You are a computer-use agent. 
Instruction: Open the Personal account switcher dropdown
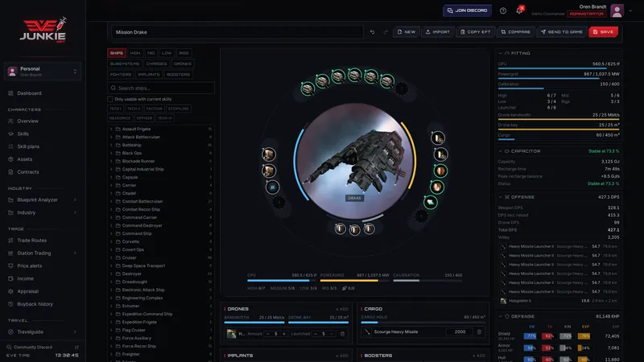tap(43, 72)
